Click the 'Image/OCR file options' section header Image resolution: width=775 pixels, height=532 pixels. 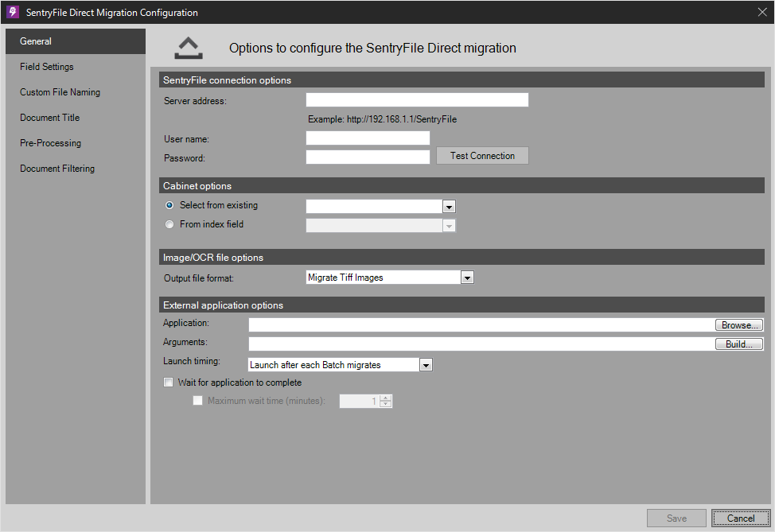coord(461,258)
